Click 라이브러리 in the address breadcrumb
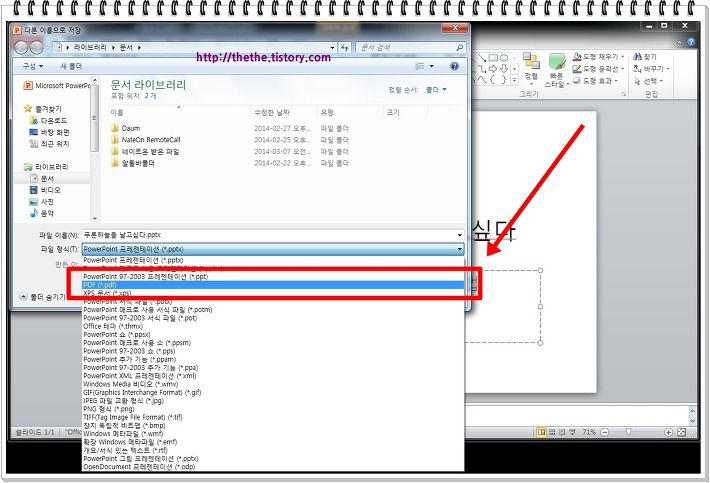The height and width of the screenshot is (483, 710). (x=90, y=47)
